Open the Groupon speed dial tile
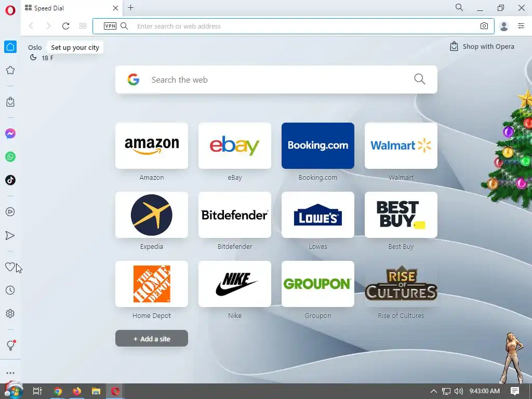Screen dimensions: 532x399 coord(318,284)
